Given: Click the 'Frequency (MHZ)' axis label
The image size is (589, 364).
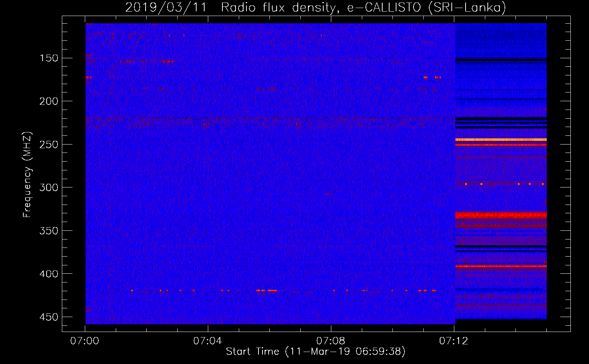Looking at the screenshot, I should [x=27, y=174].
